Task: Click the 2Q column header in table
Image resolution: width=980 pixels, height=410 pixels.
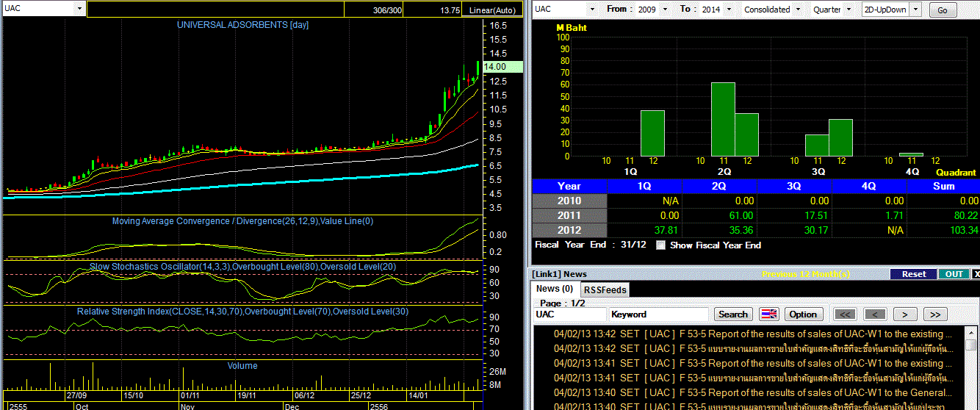Action: pyautogui.click(x=718, y=186)
